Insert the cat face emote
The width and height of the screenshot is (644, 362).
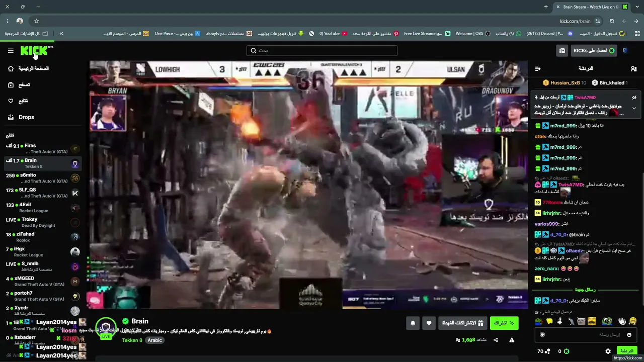click(581, 321)
